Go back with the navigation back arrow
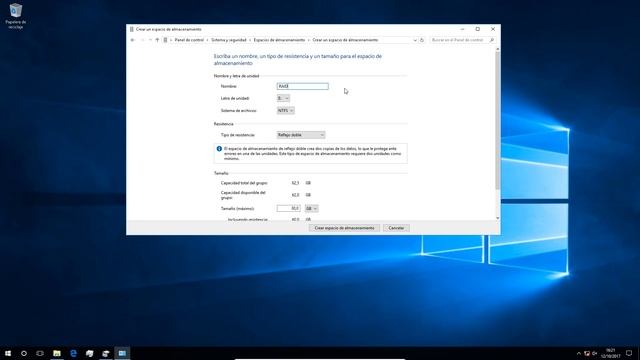 (133, 40)
